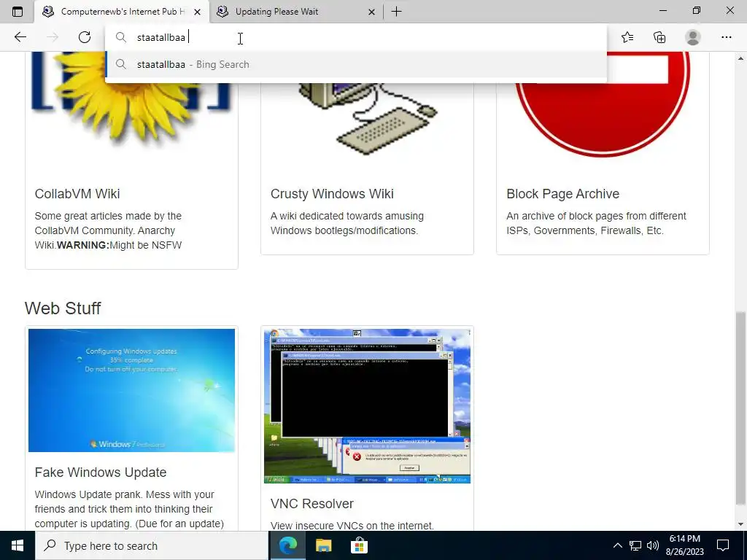747x560 pixels.
Task: Minimize the Edge browser window
Action: 663,10
